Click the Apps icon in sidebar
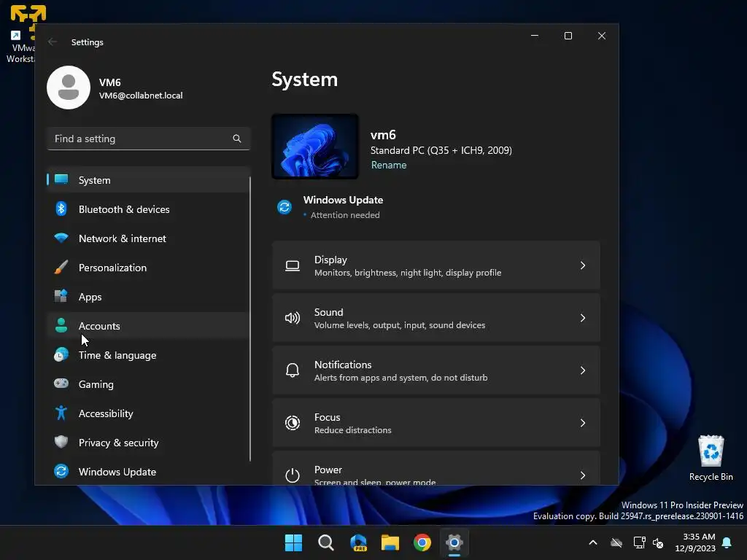The width and height of the screenshot is (747, 560). pos(61,296)
